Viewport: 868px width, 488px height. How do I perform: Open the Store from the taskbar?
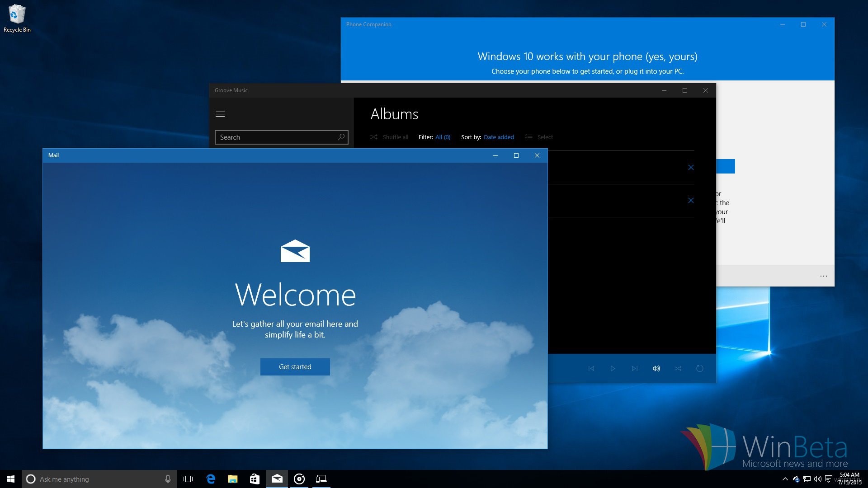tap(255, 479)
